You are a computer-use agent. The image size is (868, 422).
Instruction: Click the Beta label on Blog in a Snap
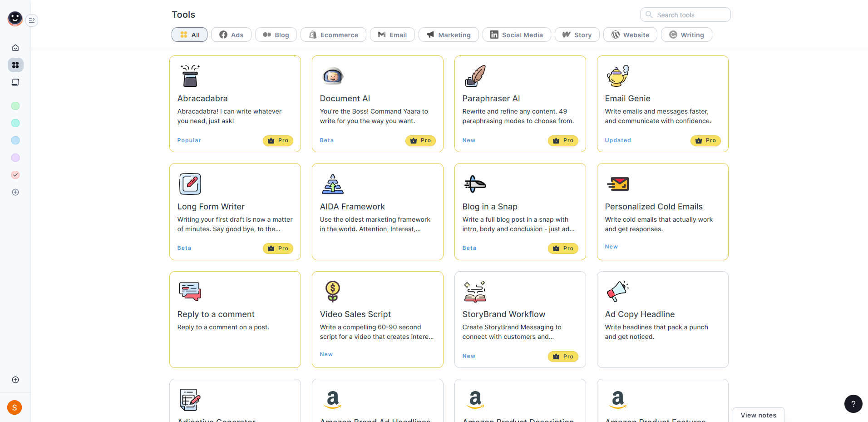click(x=469, y=248)
